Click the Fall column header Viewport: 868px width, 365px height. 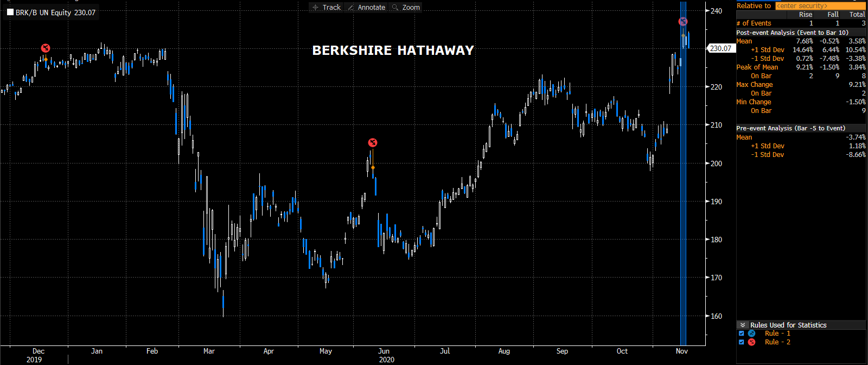click(833, 15)
